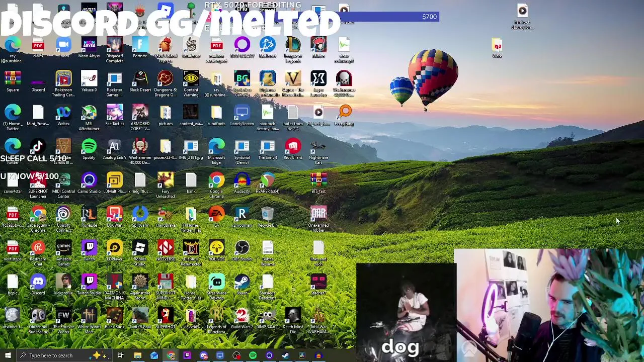Screen dimensions: 644x362
Task: Select the Camo Studio icon
Action: pos(89,180)
